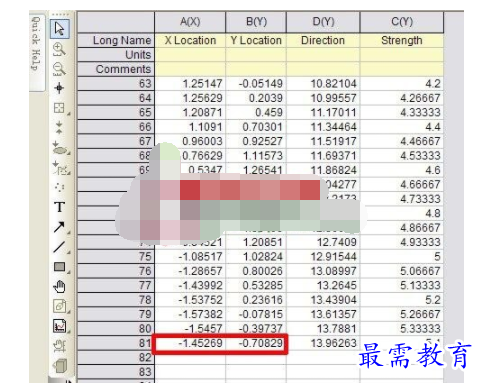The width and height of the screenshot is (480, 387).
Task: Click the X Location long name cell
Action: 190,40
